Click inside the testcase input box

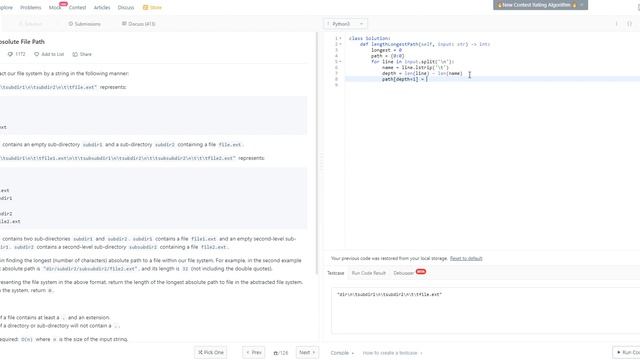point(485,310)
